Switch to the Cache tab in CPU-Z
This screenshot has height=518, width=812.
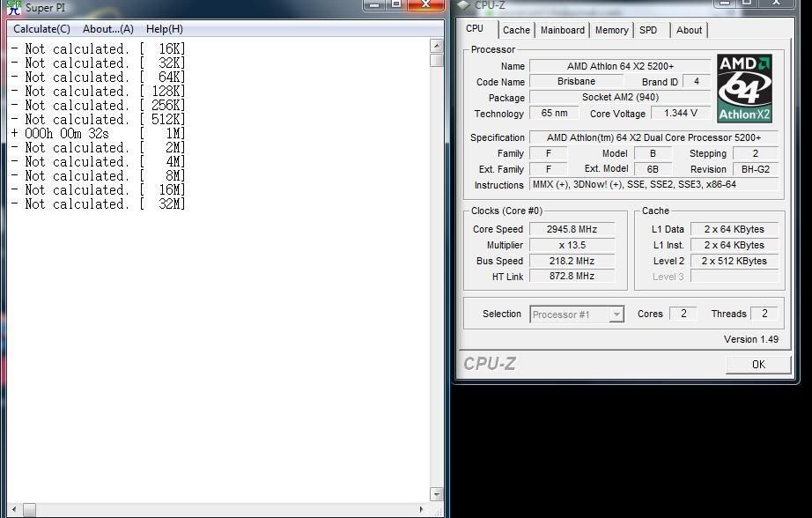516,30
